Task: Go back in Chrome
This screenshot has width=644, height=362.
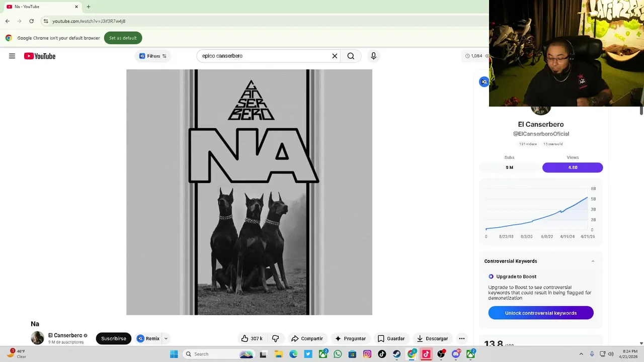Action: tap(7, 21)
